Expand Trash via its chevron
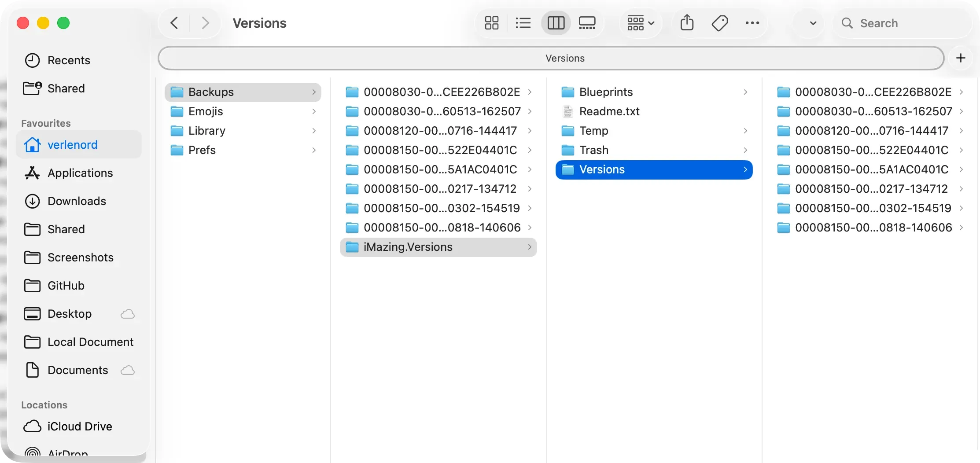Viewport: 980px width, 463px height. 745,150
